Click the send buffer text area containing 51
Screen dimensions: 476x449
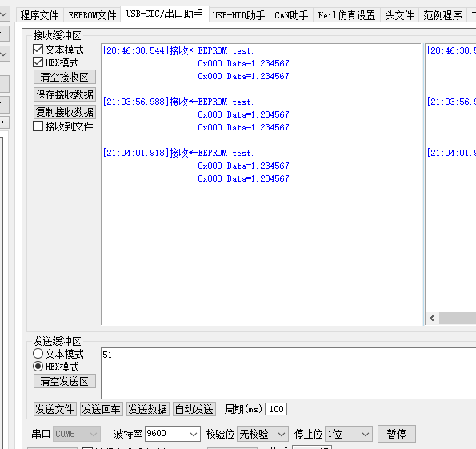(288, 373)
